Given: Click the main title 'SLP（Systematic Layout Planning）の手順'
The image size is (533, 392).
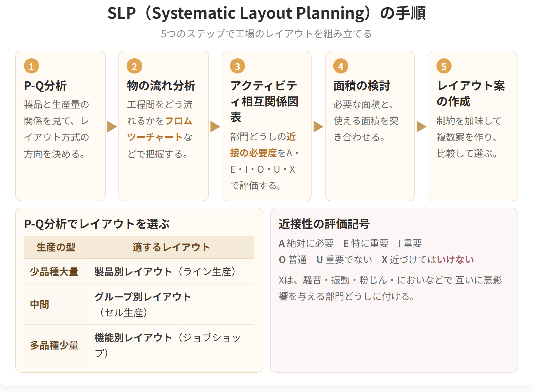Looking at the screenshot, I should (267, 13).
